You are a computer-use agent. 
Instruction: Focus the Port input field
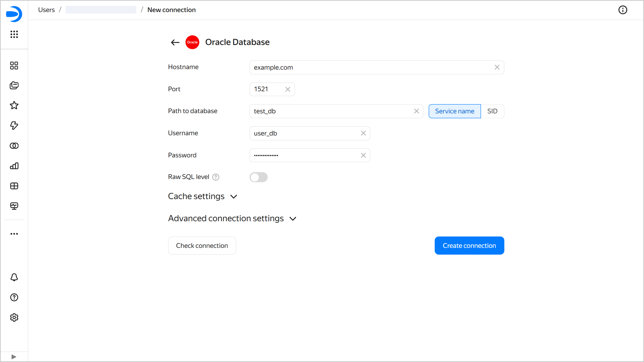[272, 89]
